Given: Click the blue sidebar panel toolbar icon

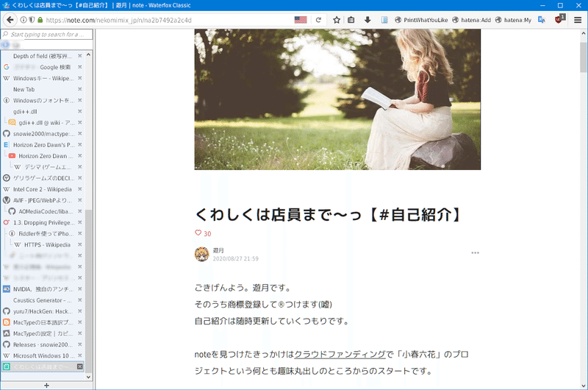Looking at the screenshot, I should (x=384, y=20).
